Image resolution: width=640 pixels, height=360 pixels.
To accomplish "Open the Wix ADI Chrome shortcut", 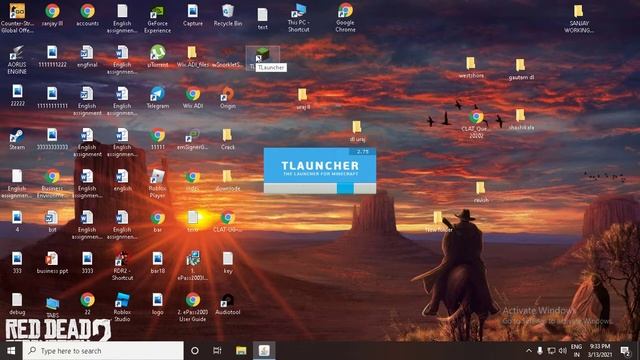I will [x=193, y=98].
